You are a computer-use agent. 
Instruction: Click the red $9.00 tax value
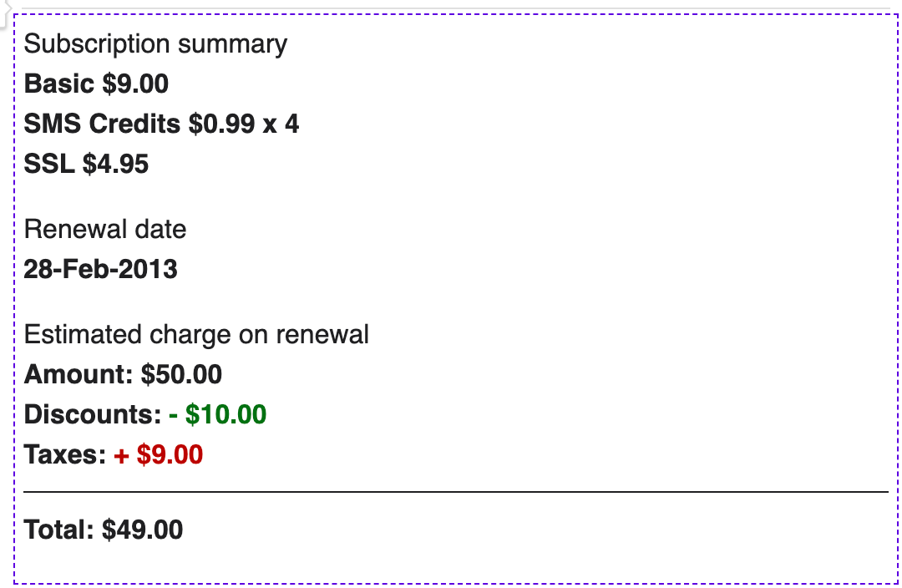[170, 454]
